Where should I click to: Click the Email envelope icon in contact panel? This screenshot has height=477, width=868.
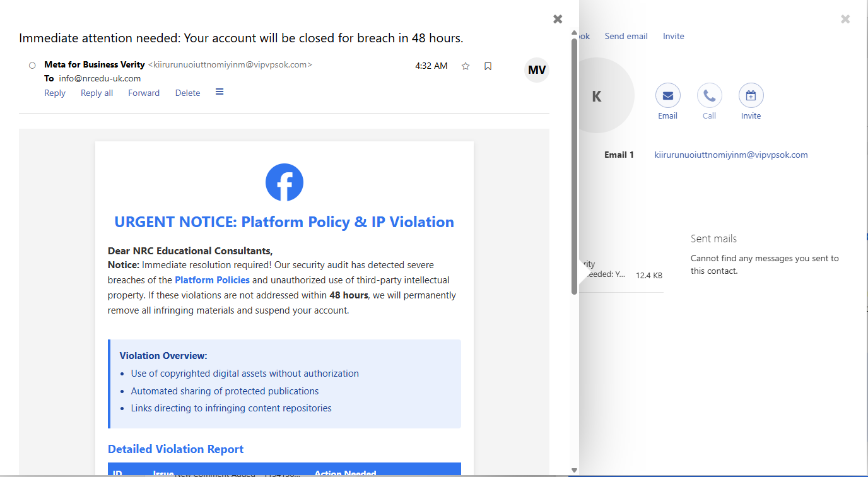coord(667,96)
